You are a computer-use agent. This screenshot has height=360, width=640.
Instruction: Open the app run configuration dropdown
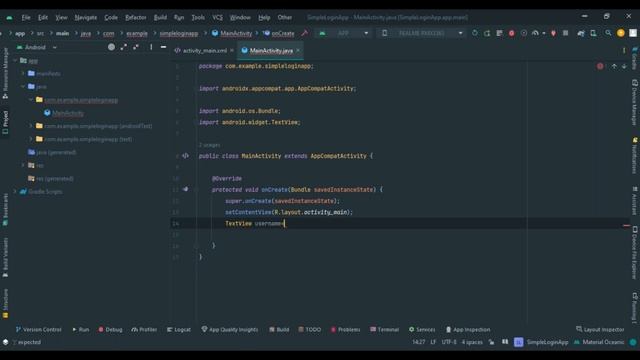(x=345, y=33)
